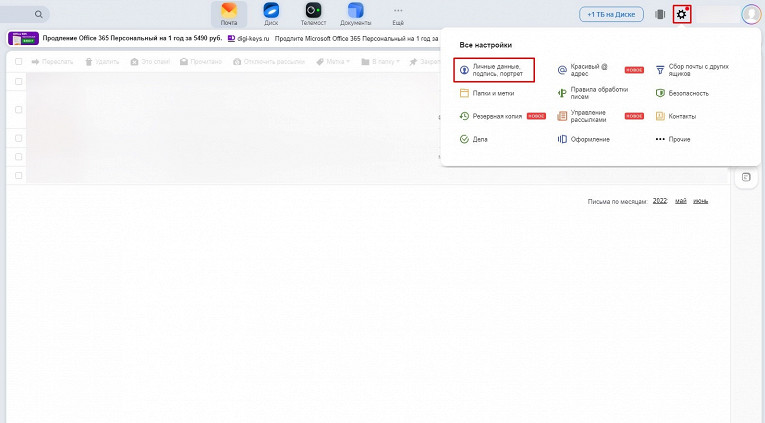Open Правила обработки писем settings

click(x=593, y=93)
